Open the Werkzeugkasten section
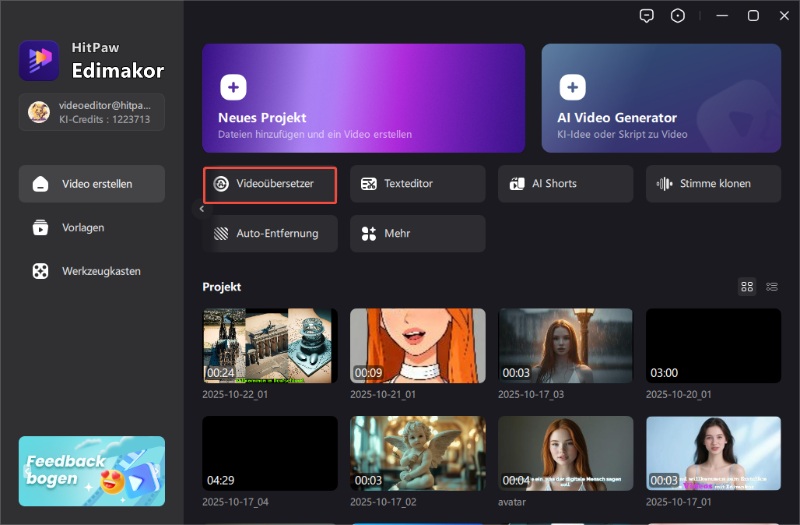Image resolution: width=800 pixels, height=525 pixels. [x=92, y=271]
